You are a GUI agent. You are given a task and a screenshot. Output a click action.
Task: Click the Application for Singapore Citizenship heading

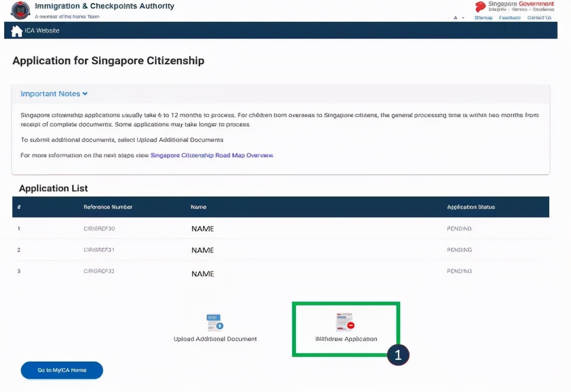click(108, 61)
